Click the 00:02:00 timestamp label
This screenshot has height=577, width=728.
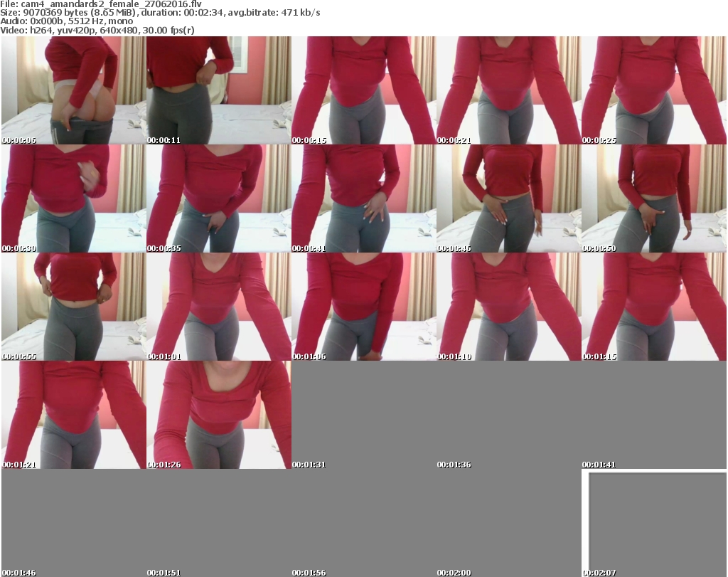tap(454, 573)
